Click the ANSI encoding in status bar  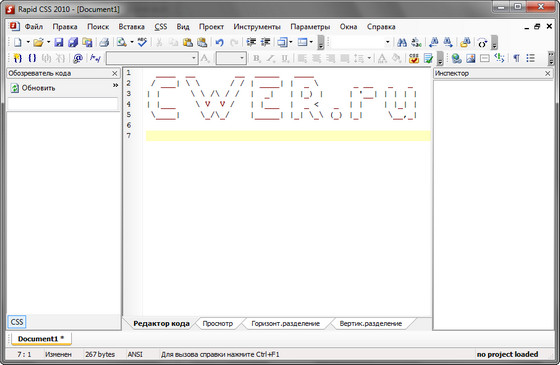point(135,354)
